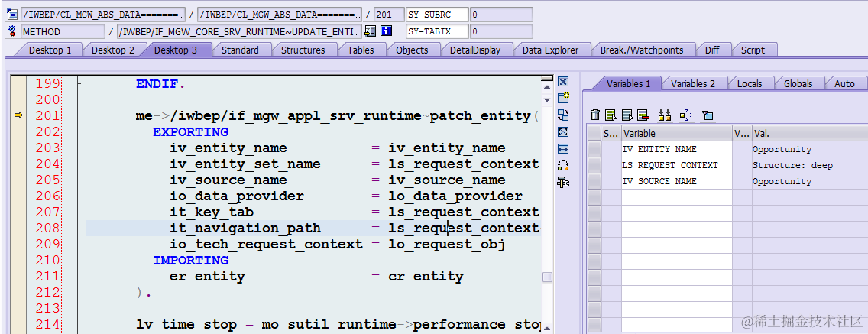
Task: Switch to the Auto tab
Action: tap(844, 83)
